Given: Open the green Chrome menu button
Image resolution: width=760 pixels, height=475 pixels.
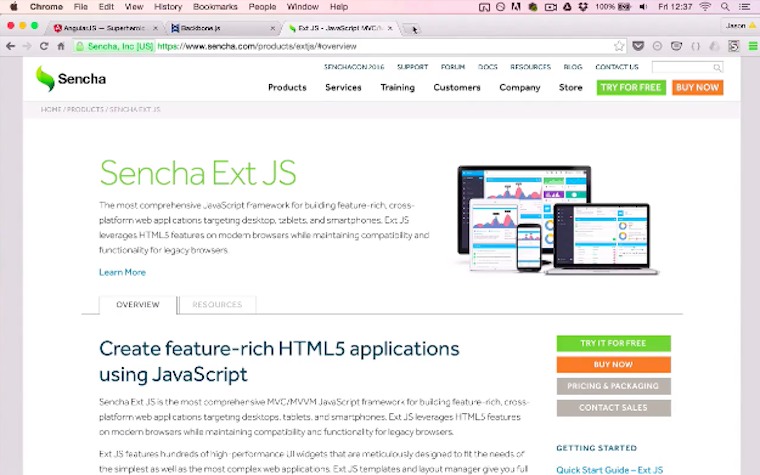Looking at the screenshot, I should pos(753,46).
